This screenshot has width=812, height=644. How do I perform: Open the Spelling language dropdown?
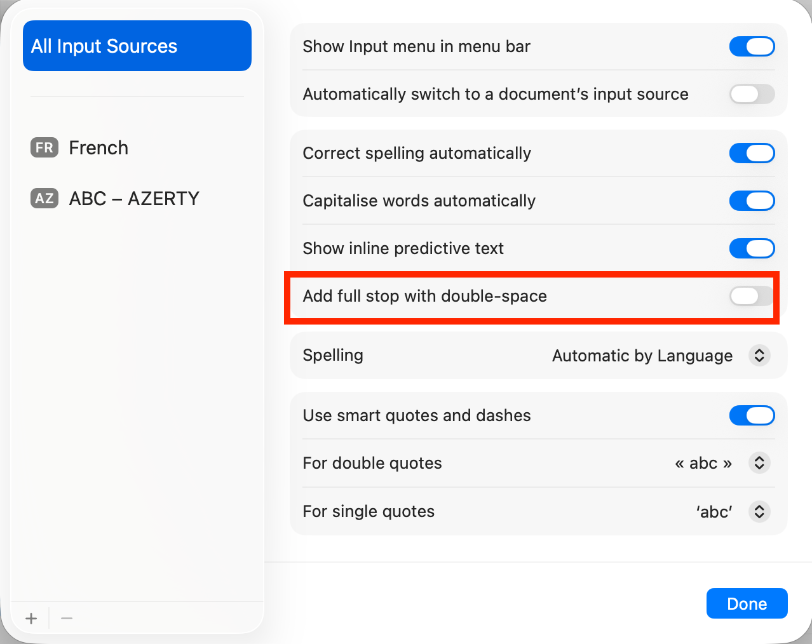[759, 355]
